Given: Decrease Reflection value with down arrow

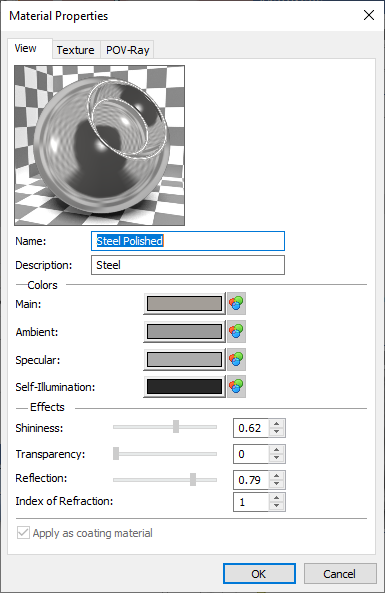Looking at the screenshot, I should point(277,484).
